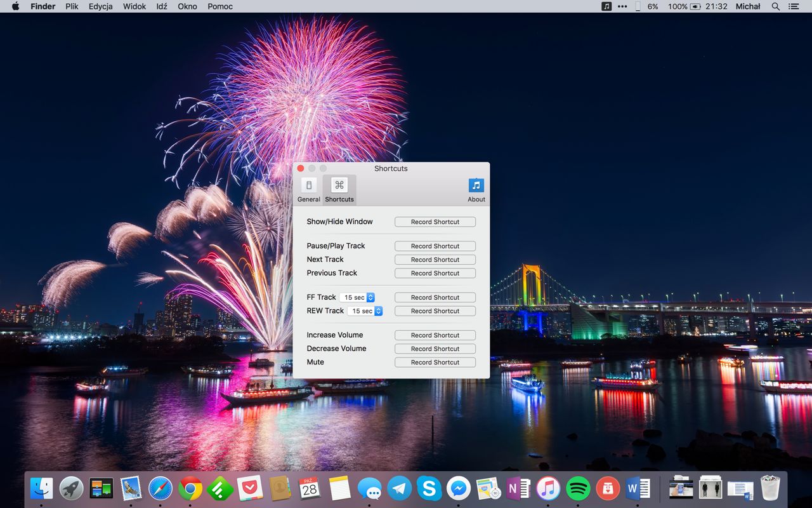812x508 pixels.
Task: Open Pocket in the Dock
Action: 250,488
